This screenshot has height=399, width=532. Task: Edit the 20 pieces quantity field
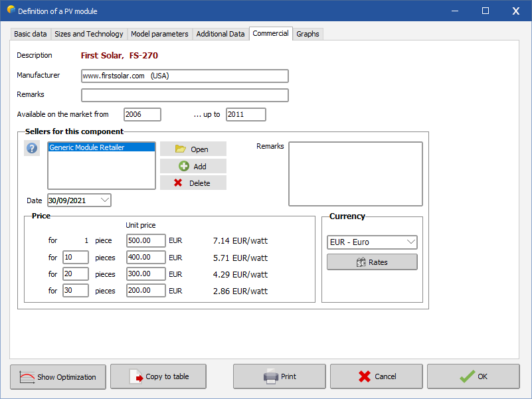click(76, 274)
